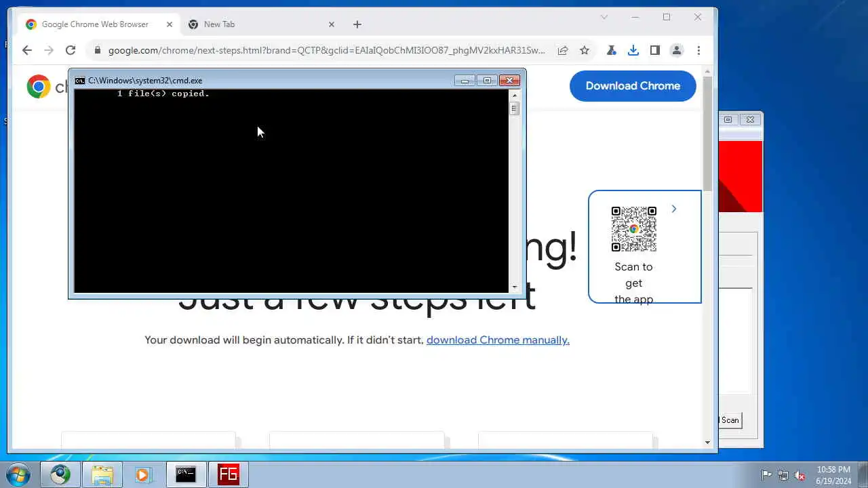Maximize the background window behind Chrome
This screenshot has height=488, width=868.
[728, 120]
